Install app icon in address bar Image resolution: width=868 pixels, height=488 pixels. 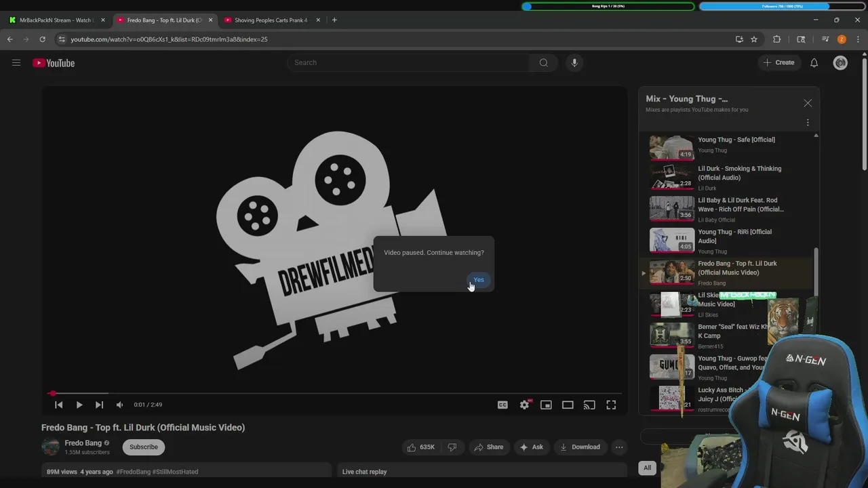[739, 39]
